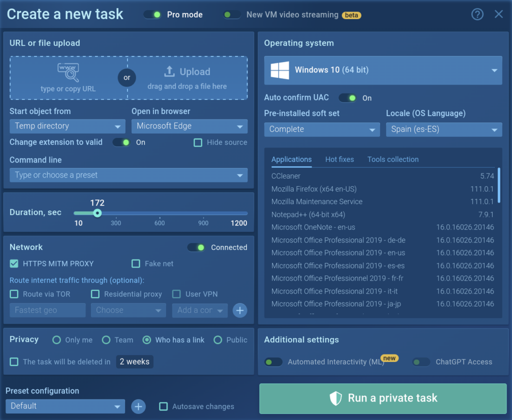Toggle Pro mode switch
Viewport: 512px width, 420px height.
click(x=152, y=14)
